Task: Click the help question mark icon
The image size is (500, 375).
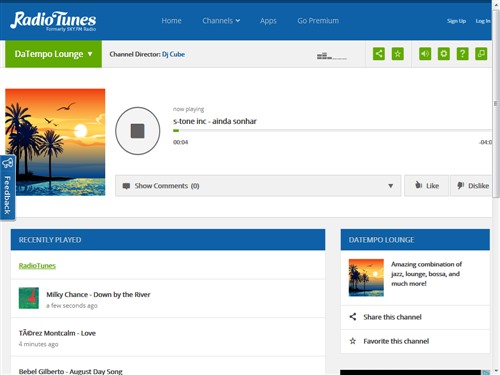Action: pyautogui.click(x=462, y=54)
